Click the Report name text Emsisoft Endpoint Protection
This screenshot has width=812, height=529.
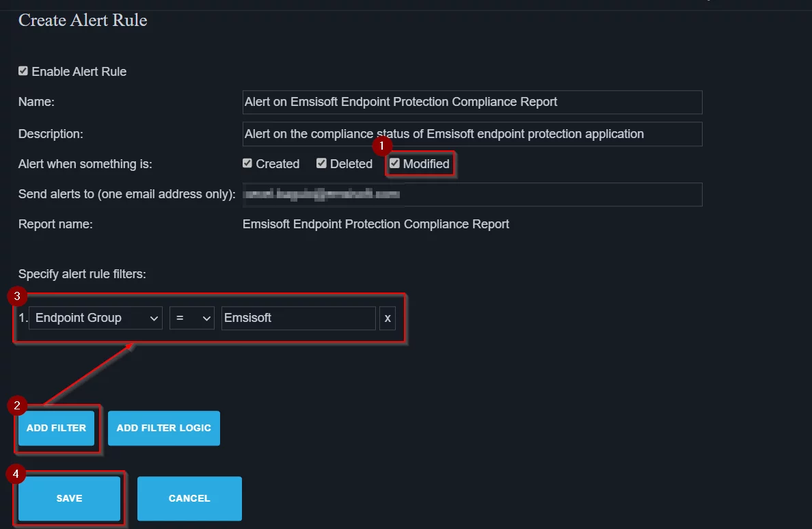click(x=375, y=223)
